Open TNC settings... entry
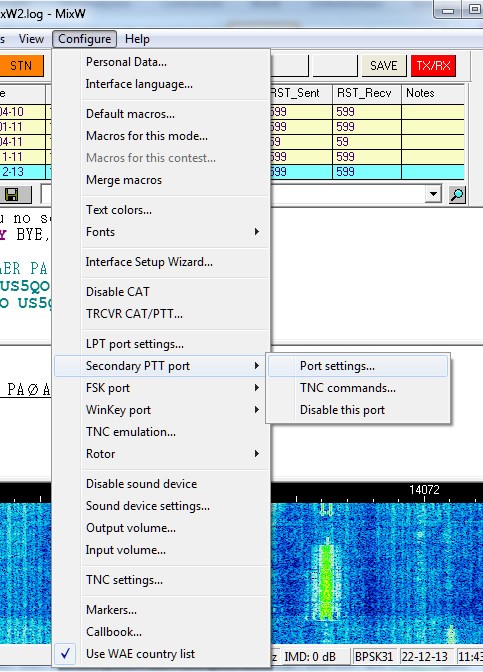This screenshot has height=672, width=483. [162, 580]
